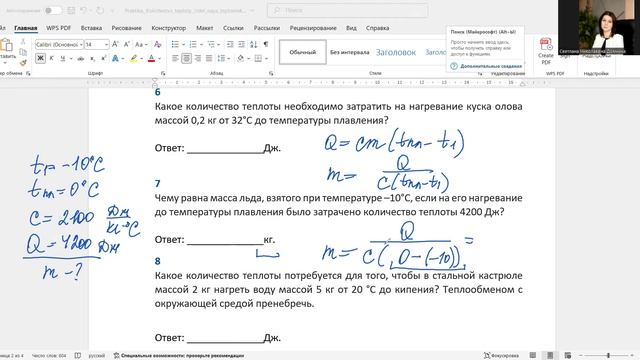Image resolution: width=640 pixels, height=360 pixels.
Task: Click the Поиск search field
Action: tap(347, 10)
